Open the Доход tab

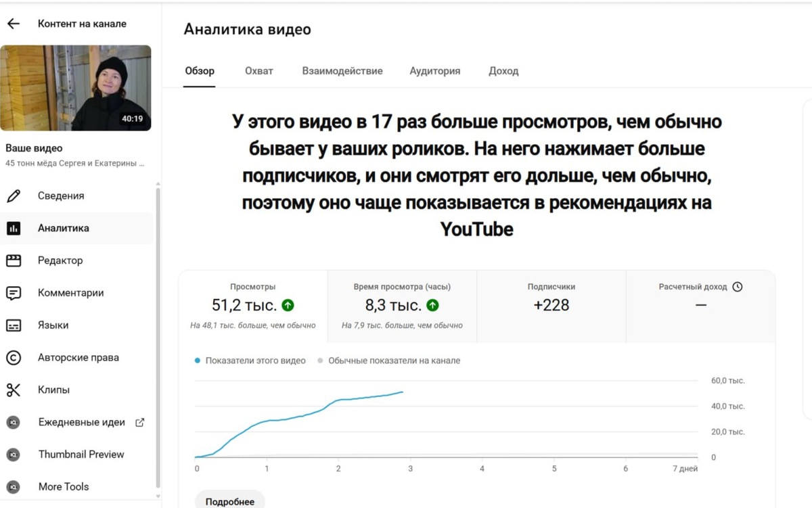coord(503,71)
